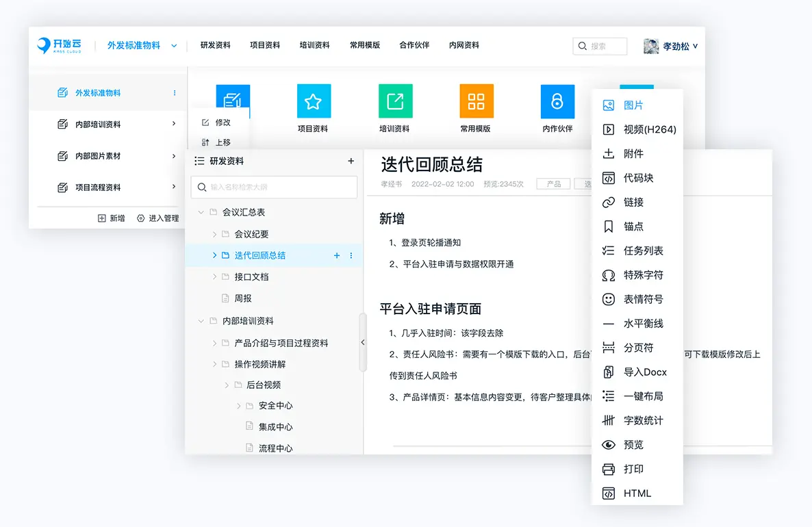Insert an image via 图片 option
This screenshot has width=812, height=527.
633,105
